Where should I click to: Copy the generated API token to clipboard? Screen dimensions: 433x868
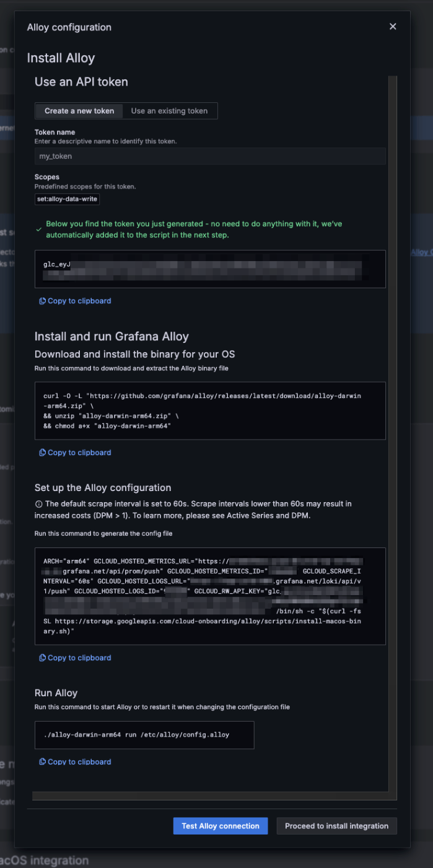click(75, 301)
